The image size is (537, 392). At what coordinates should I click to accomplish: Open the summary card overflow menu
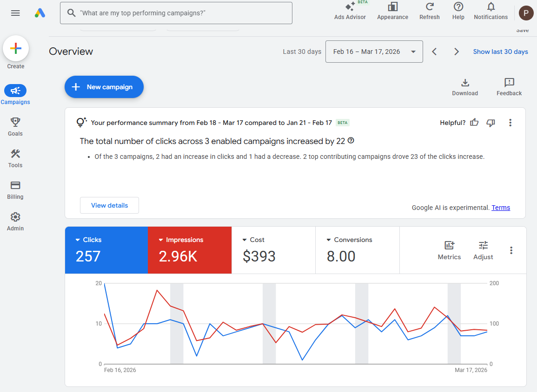pos(510,122)
